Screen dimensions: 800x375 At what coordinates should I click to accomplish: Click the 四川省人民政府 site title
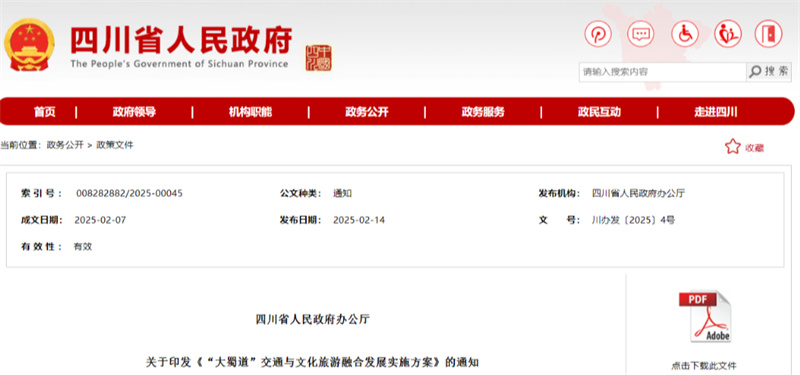(181, 40)
